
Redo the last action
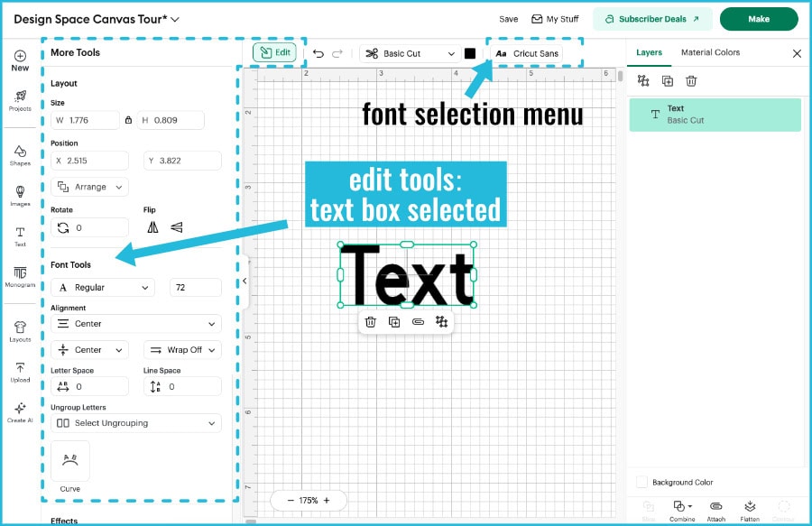click(x=337, y=53)
